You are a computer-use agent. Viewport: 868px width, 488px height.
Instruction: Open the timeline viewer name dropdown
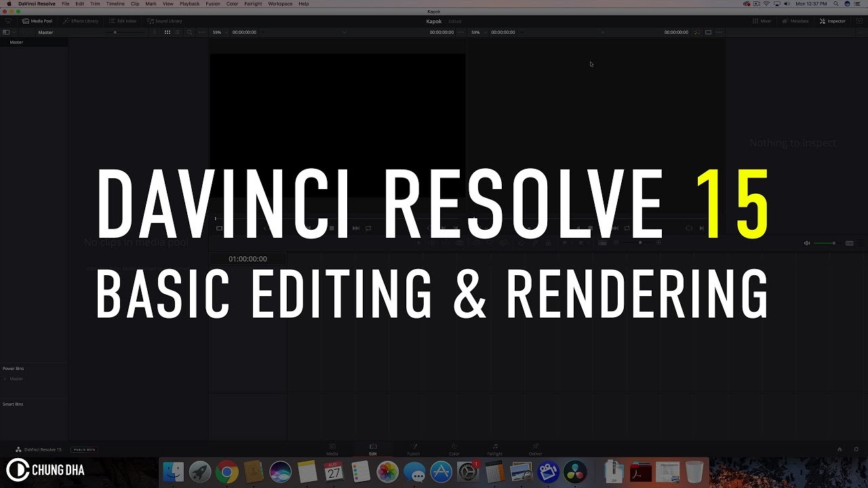(602, 33)
